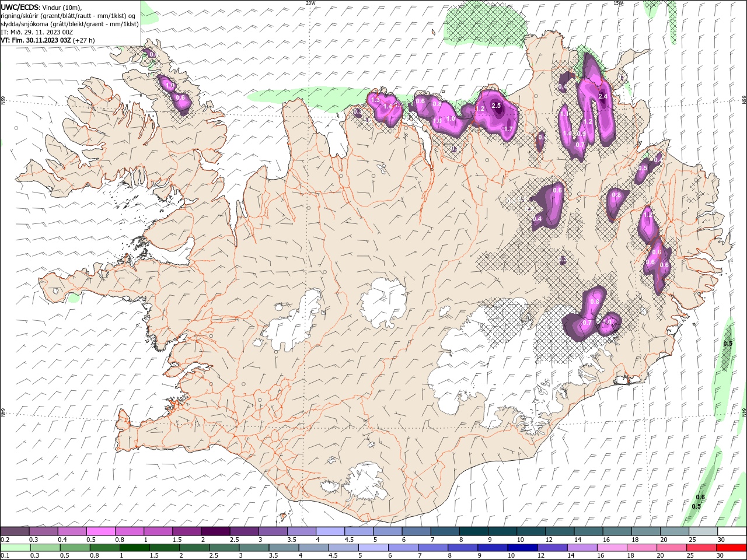
Task: Click the 15W longitude label
Action: [x=618, y=3]
